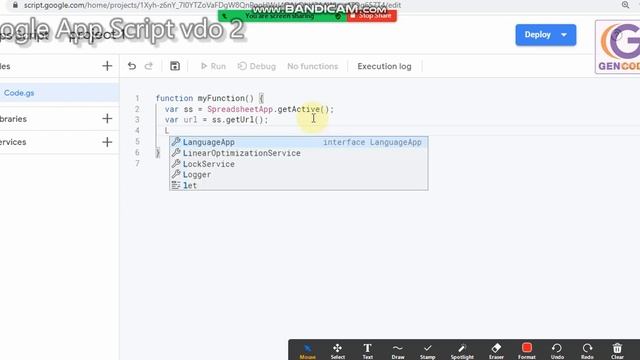Choose the let keyword suggestion
The width and height of the screenshot is (640, 360).
tap(299, 185)
